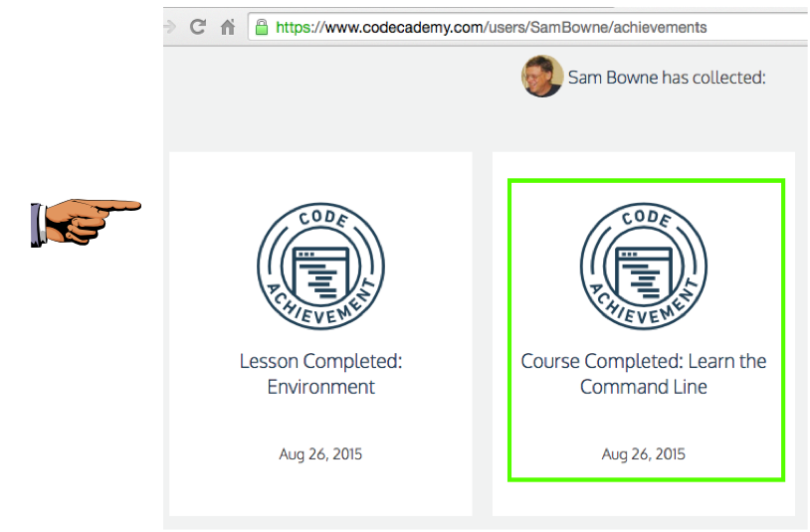Open 'Course Completed: Learn the Command Line' title
This screenshot has height=532, width=810.
click(644, 374)
